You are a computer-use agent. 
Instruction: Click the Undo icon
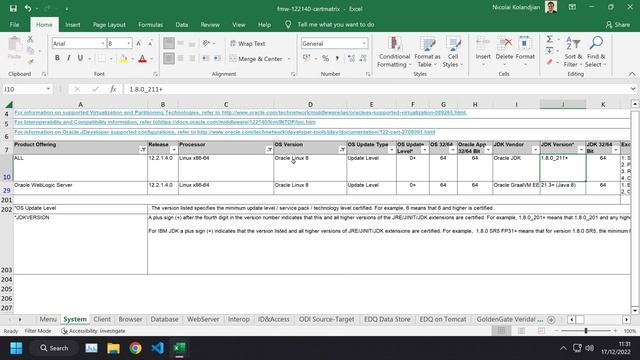28,8
